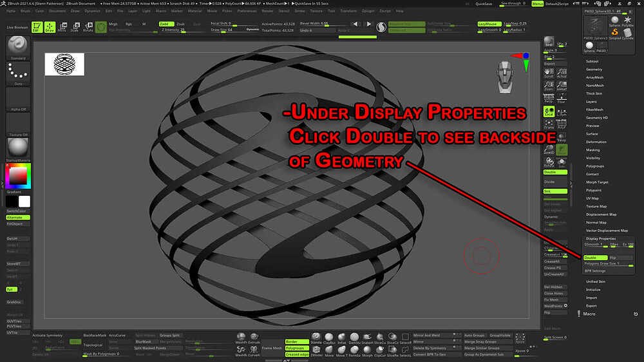Select the ClayBuildup brush icon
This screenshot has width=644, height=362.
(329, 339)
